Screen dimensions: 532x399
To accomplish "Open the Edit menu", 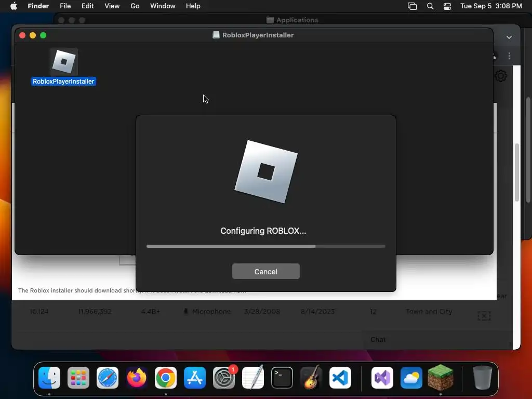I will pyautogui.click(x=87, y=6).
